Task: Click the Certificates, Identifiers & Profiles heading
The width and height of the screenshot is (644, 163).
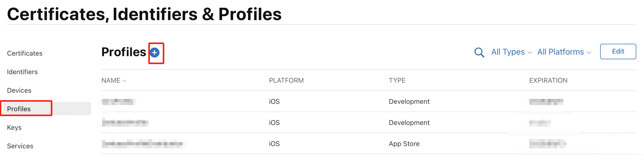Action: [144, 14]
